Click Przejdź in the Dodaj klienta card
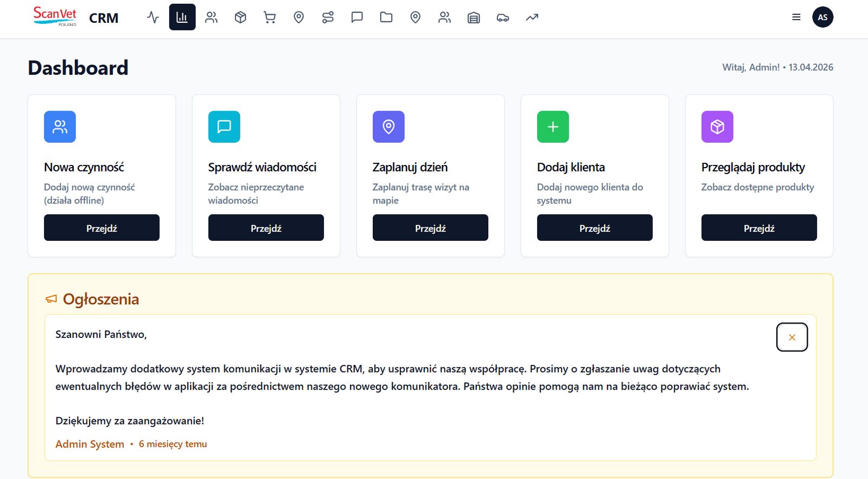The image size is (868, 479). tap(595, 228)
